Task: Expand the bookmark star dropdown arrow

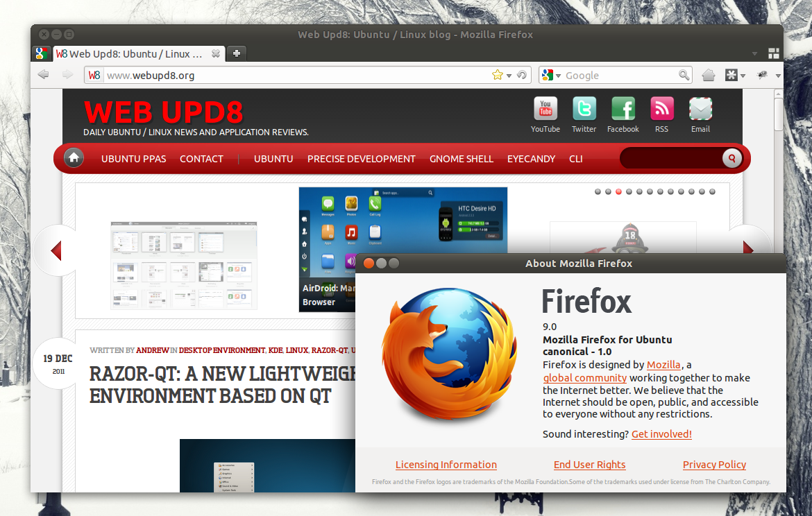Action: point(507,75)
